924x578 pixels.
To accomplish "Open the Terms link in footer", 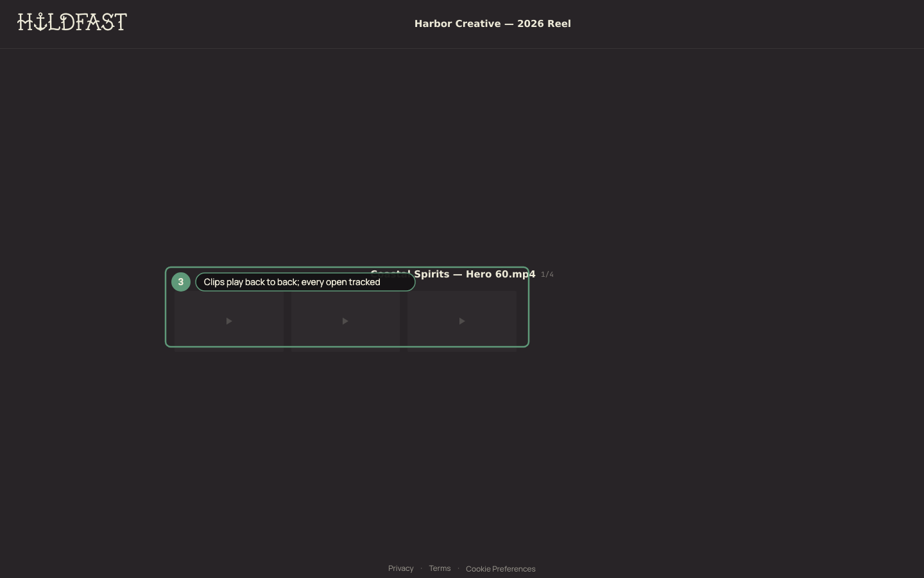I will pos(440,568).
